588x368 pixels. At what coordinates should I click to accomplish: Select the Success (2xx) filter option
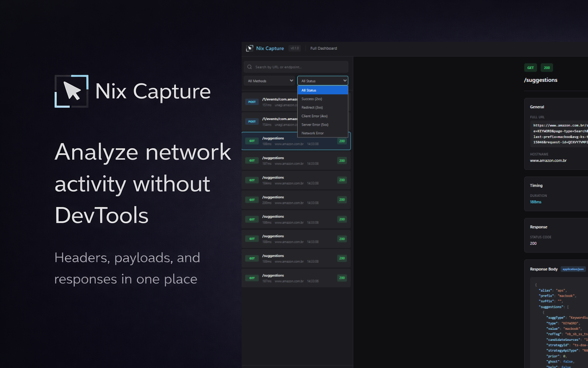point(322,99)
